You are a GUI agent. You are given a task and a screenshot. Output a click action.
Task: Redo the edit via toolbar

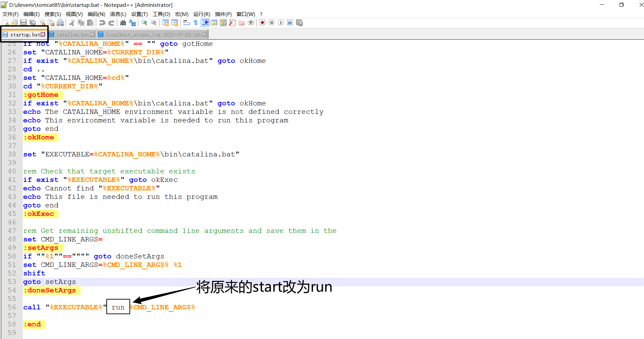[x=111, y=23]
